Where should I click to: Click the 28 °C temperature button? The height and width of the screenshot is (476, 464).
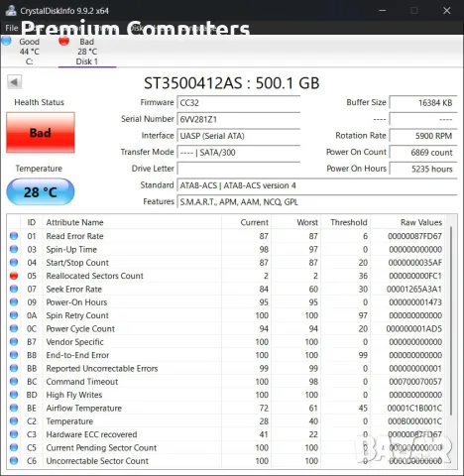coord(41,192)
